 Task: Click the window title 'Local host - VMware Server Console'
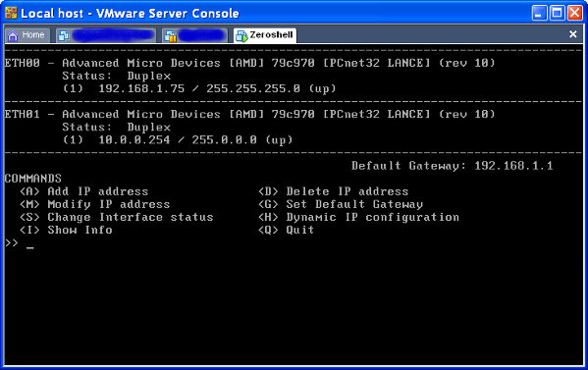tap(130, 14)
